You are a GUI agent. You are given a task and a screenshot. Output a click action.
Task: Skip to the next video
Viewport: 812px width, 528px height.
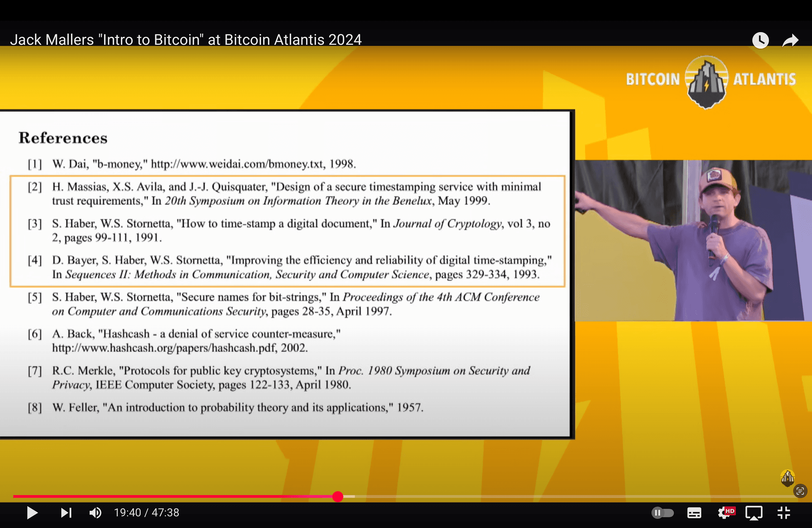66,513
